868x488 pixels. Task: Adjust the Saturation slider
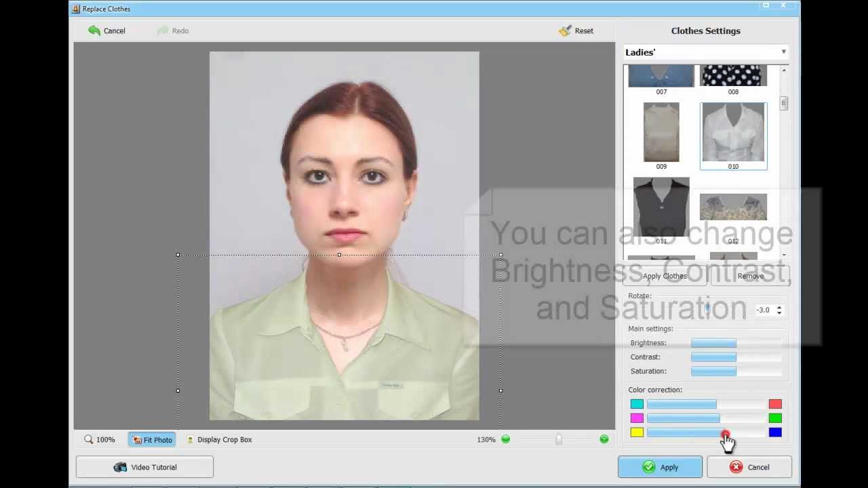[x=736, y=371]
